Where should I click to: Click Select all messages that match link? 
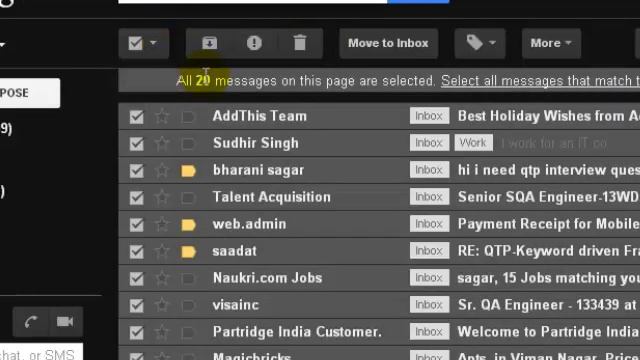coord(540,81)
